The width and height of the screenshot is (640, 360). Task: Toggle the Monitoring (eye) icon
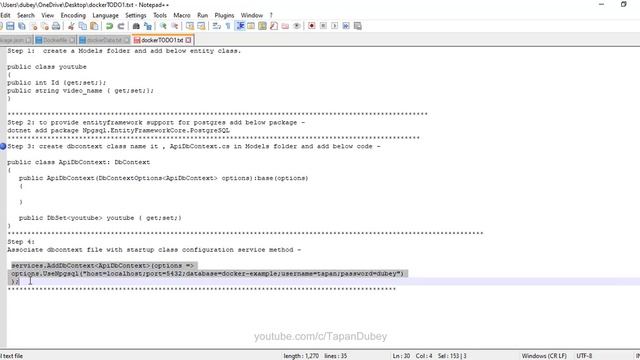pos(297,26)
